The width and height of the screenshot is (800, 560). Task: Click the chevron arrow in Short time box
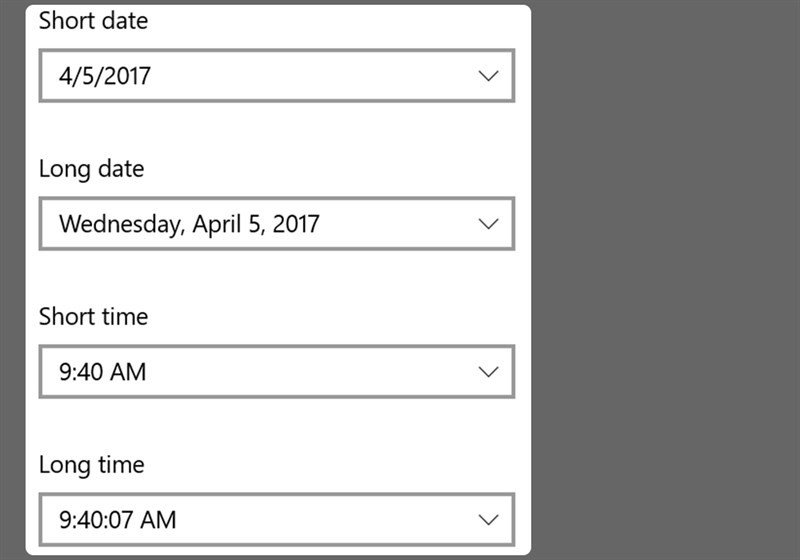(x=488, y=372)
